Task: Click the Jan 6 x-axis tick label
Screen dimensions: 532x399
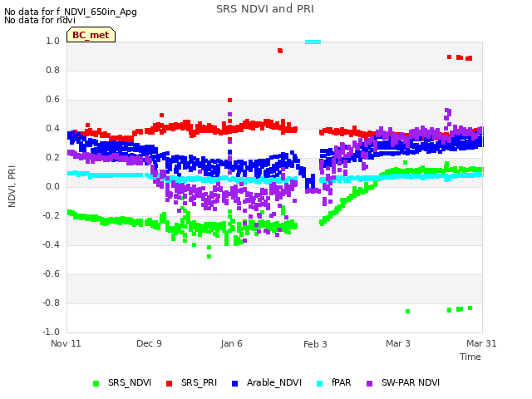Action: point(231,343)
